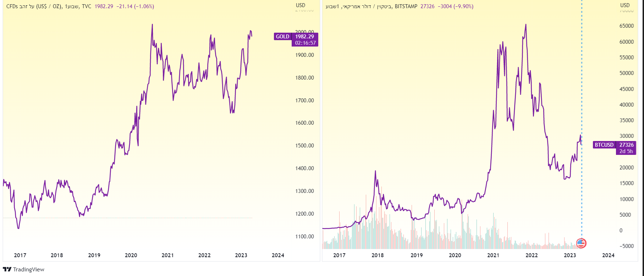Screen dimensions: 644x276
Task: Click 2020 on the gold time axis
Action: click(x=131, y=255)
